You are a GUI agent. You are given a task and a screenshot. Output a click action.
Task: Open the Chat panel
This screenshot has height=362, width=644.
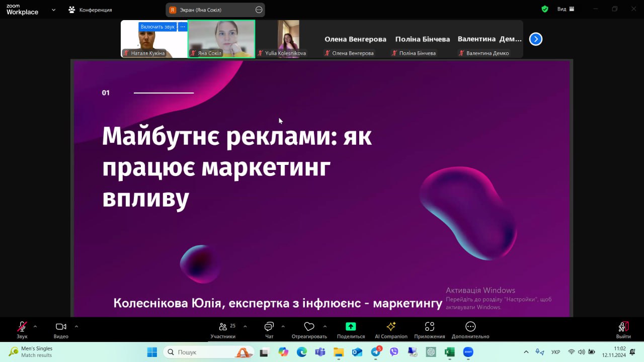pos(269,330)
